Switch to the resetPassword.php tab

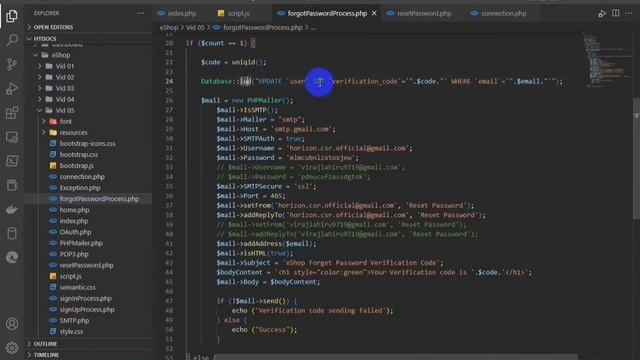click(420, 13)
